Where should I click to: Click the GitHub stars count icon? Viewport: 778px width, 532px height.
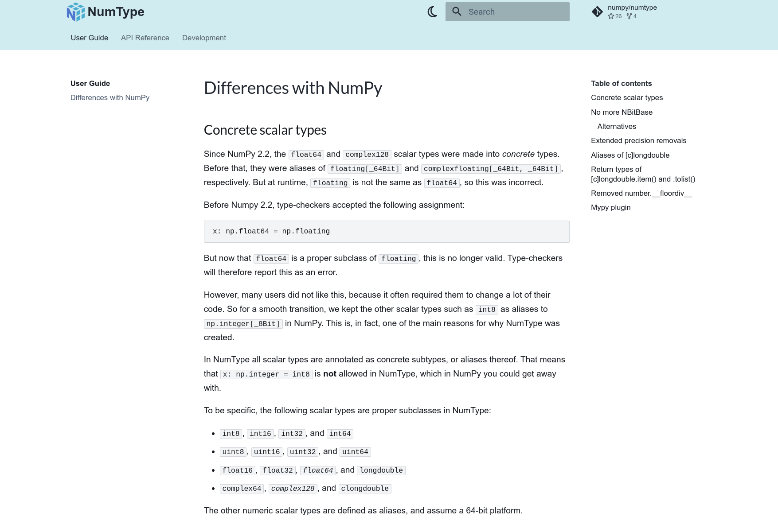[x=611, y=16]
